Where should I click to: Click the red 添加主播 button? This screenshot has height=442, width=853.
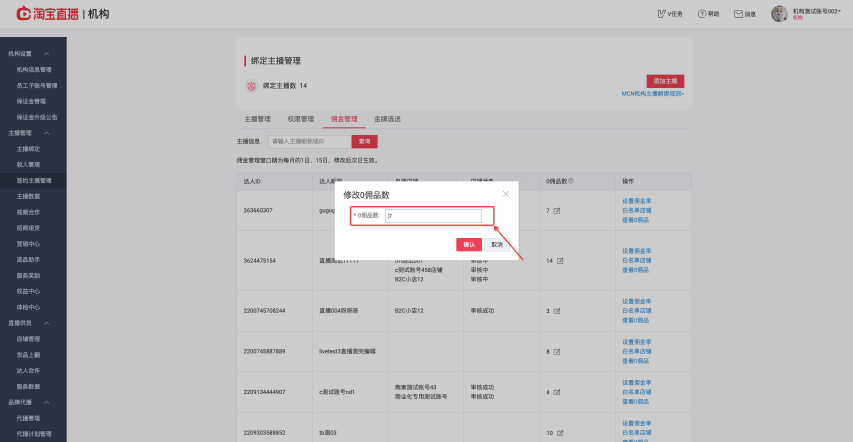coord(665,81)
